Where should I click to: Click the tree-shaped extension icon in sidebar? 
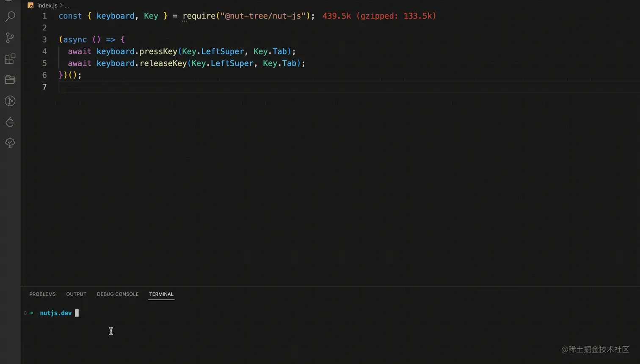10,143
